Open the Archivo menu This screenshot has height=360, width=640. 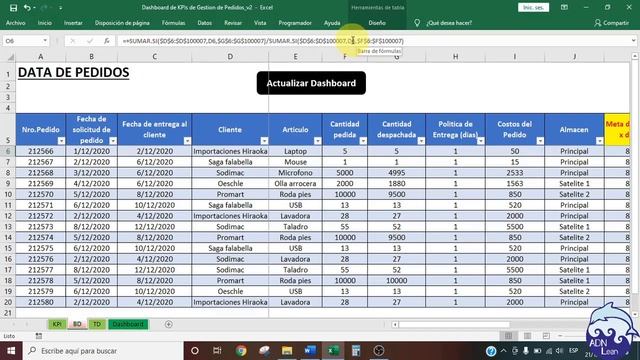(x=16, y=23)
